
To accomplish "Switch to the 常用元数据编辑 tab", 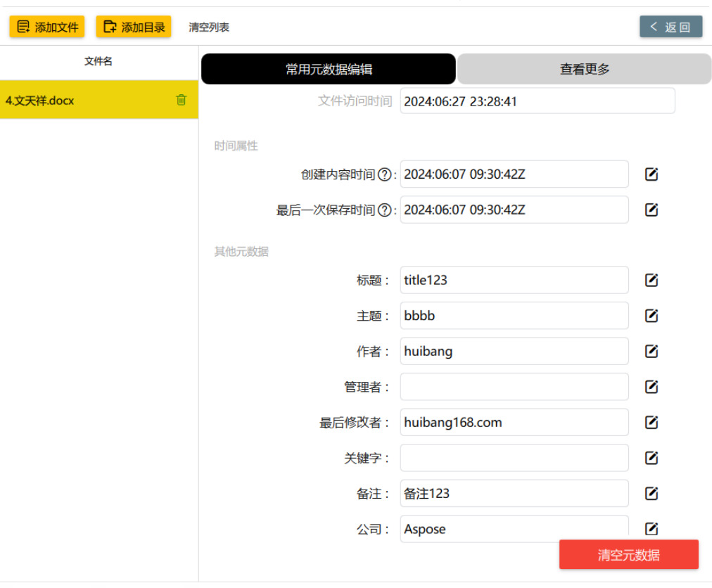I will (x=329, y=69).
